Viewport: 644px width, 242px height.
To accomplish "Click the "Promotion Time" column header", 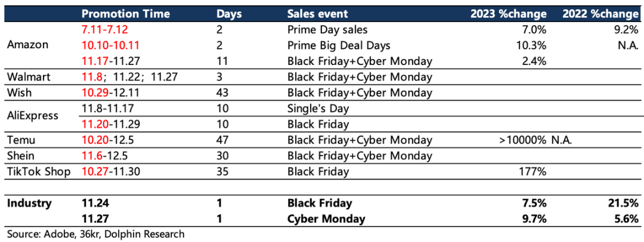I will (125, 14).
